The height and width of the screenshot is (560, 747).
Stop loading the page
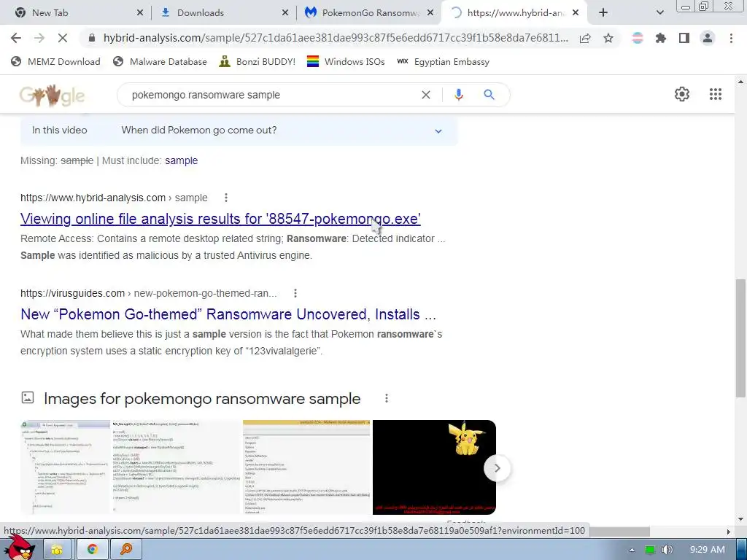[x=63, y=38]
